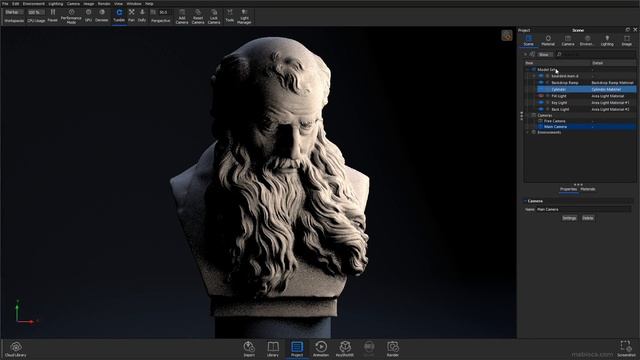Pause the real-time render
Screen dimensions: 640x360
[x=53, y=15]
